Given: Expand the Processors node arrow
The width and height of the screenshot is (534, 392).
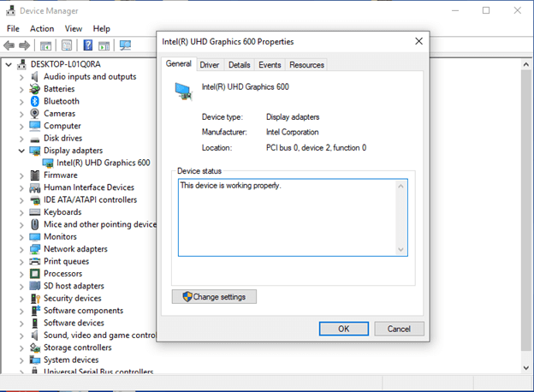Looking at the screenshot, I should pos(21,274).
